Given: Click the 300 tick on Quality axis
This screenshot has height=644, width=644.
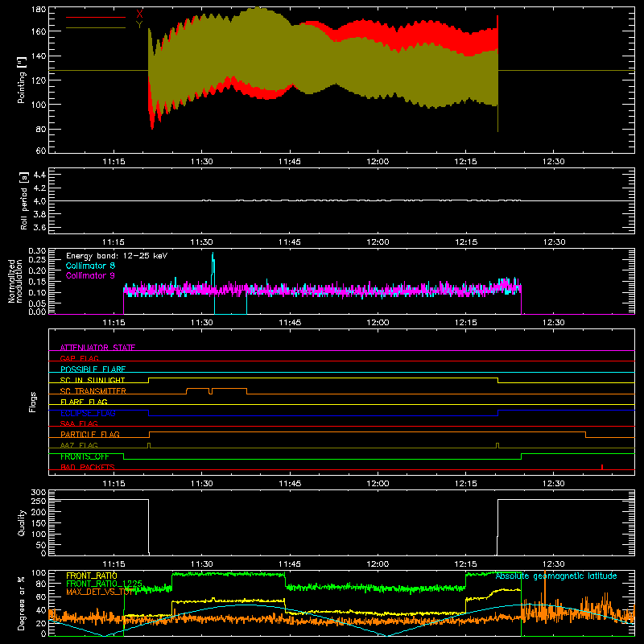Looking at the screenshot, I should click(x=39, y=493).
